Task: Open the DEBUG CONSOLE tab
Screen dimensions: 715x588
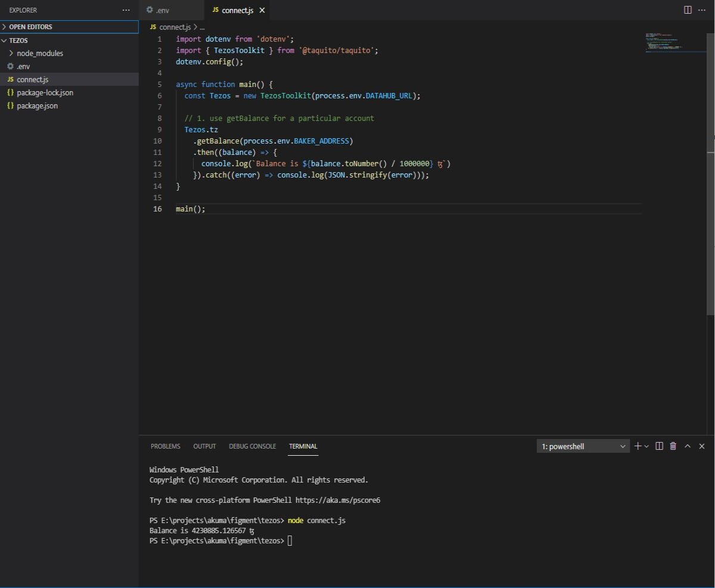Action: (252, 446)
